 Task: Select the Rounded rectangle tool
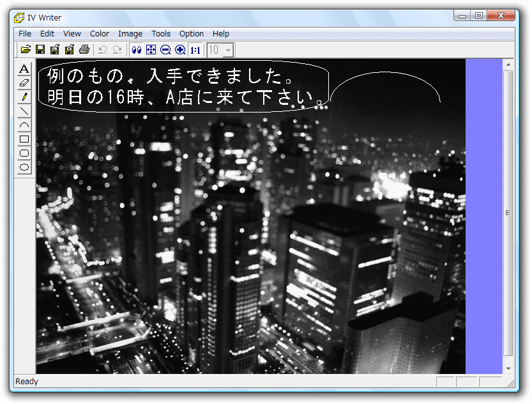click(x=24, y=153)
